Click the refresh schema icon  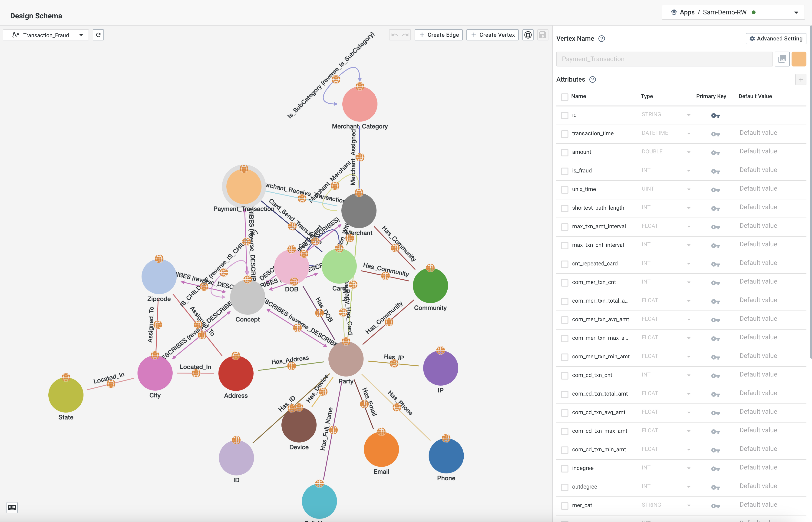(x=98, y=35)
